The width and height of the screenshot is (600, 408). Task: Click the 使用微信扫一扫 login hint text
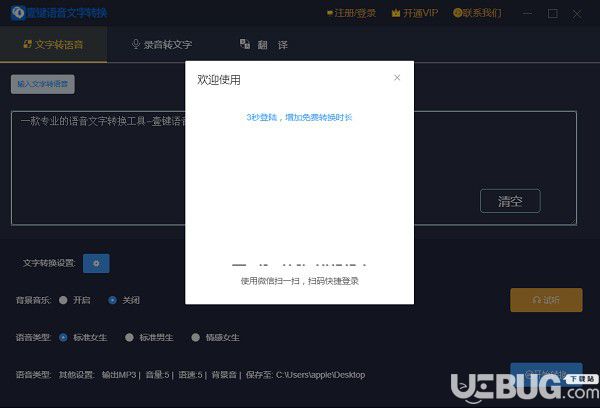[300, 281]
